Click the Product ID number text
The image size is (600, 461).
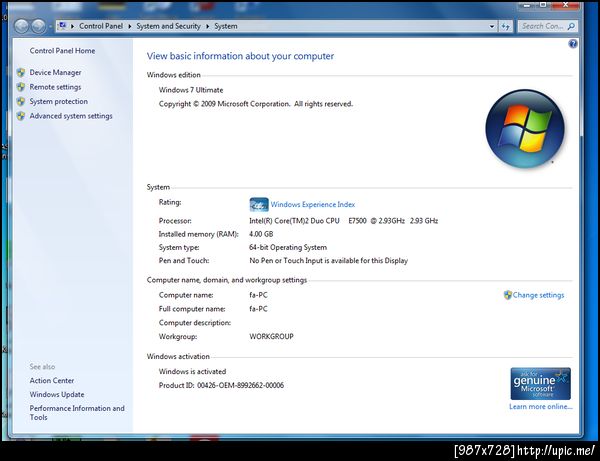pos(240,385)
